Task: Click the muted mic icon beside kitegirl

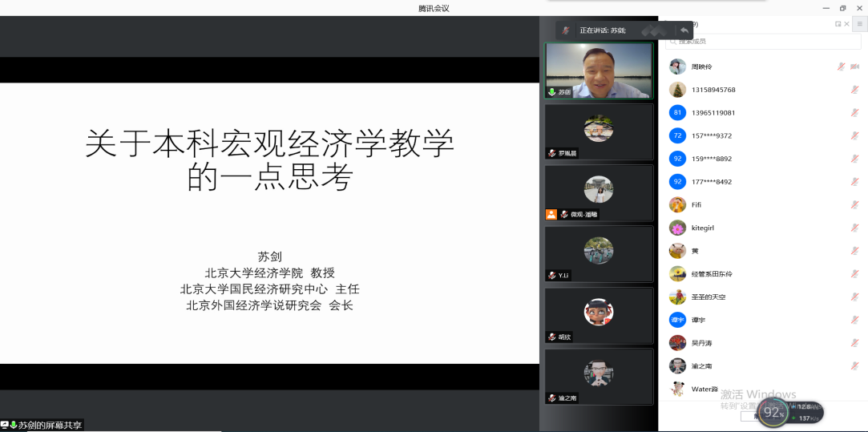Action: [x=854, y=228]
